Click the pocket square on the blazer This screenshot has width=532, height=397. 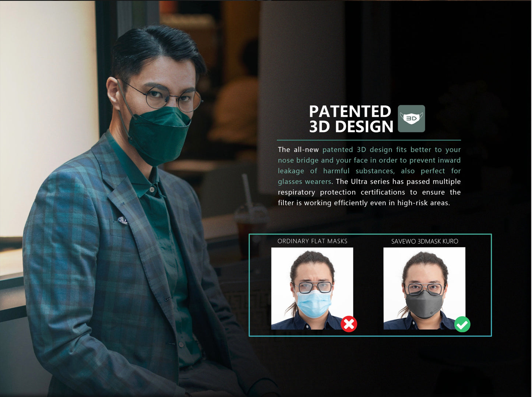pyautogui.click(x=123, y=221)
